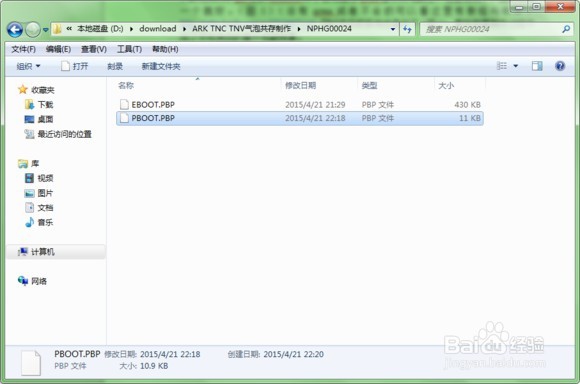Viewport: 580px width, 384px height.
Task: Go back with the Back arrow
Action: 15,29
